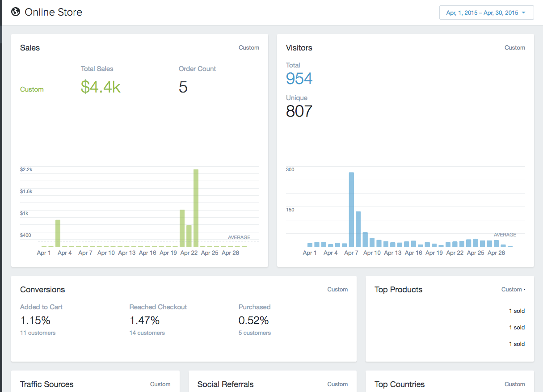
Task: Open the Custom link in the Top Countries panel
Action: [x=515, y=384]
